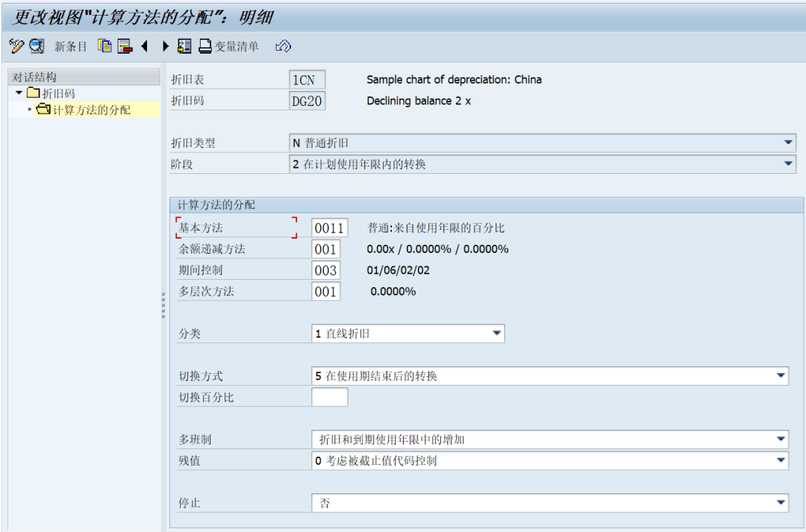Collapse the 折旧码 tree node

(19, 93)
